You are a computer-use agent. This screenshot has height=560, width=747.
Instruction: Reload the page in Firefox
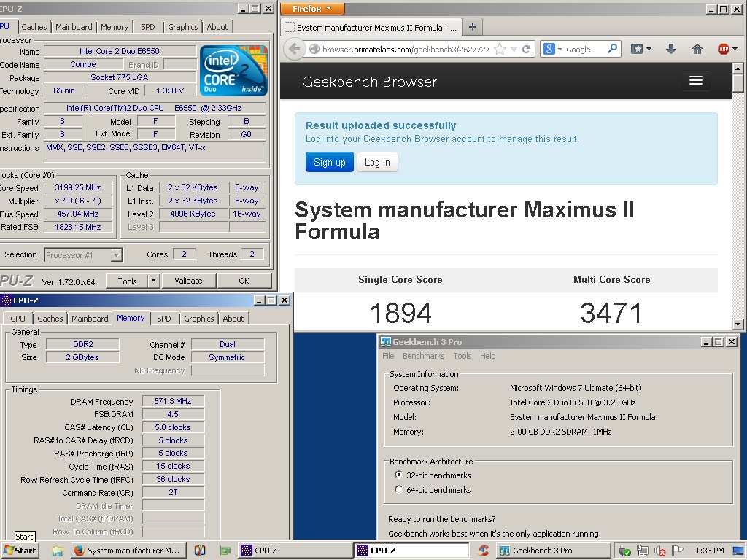tap(527, 49)
